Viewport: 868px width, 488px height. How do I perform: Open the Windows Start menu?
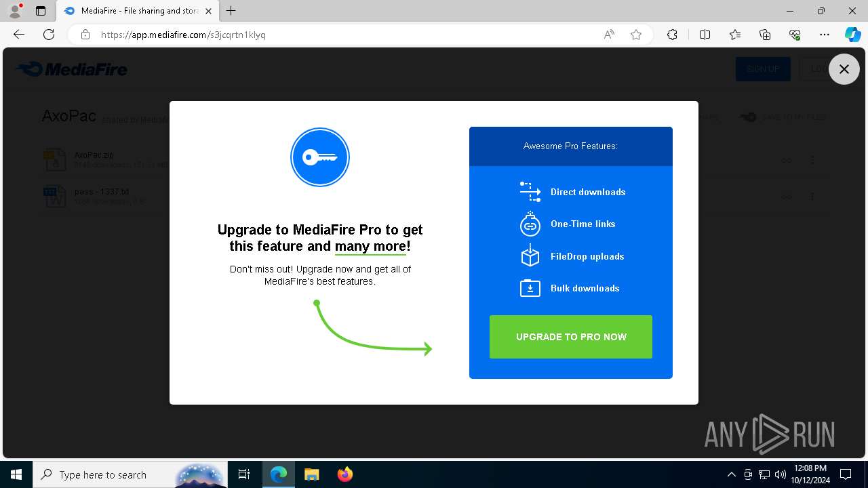[x=16, y=474]
